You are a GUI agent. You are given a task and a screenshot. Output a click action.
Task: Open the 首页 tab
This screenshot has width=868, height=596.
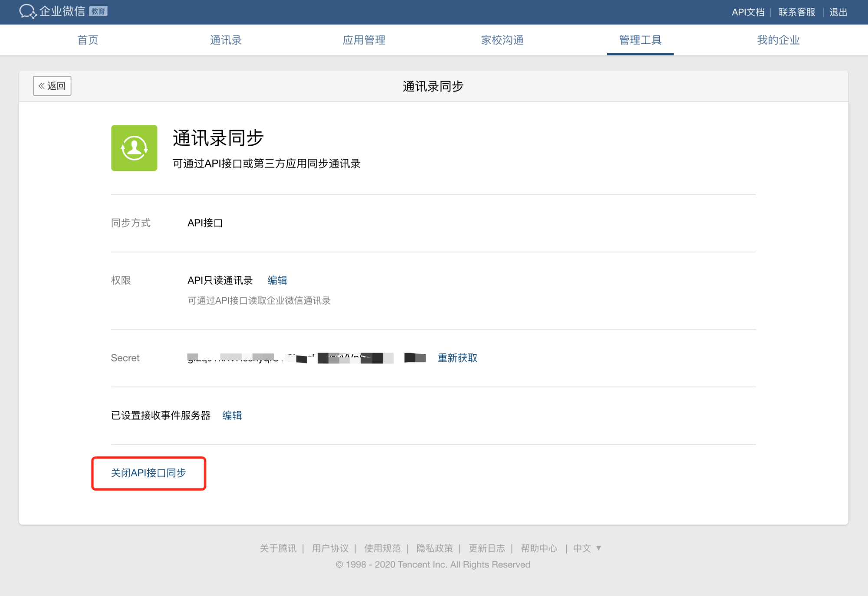88,40
